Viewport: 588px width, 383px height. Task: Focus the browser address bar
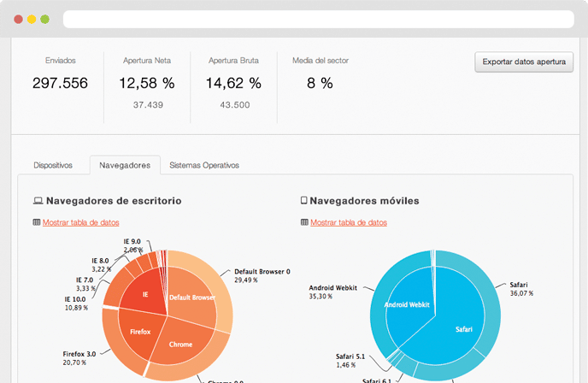[318, 19]
